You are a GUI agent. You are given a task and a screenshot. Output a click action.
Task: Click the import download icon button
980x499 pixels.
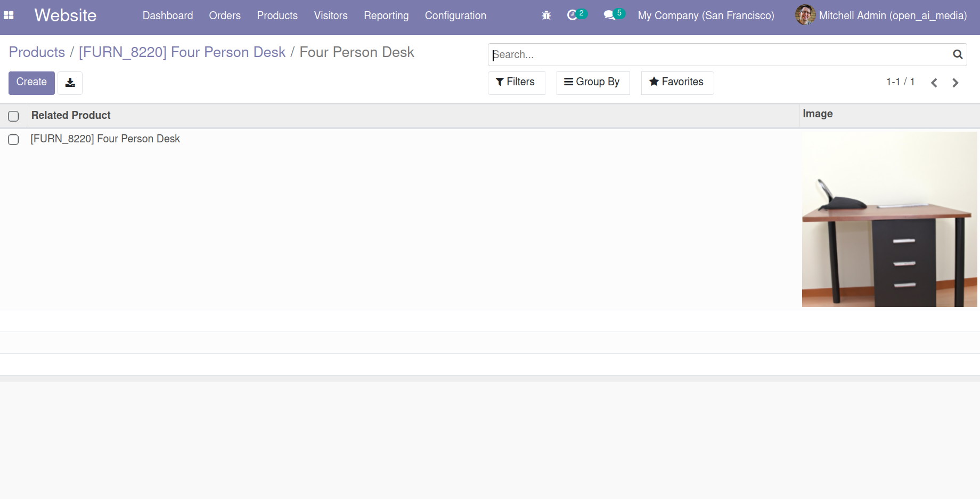70,83
